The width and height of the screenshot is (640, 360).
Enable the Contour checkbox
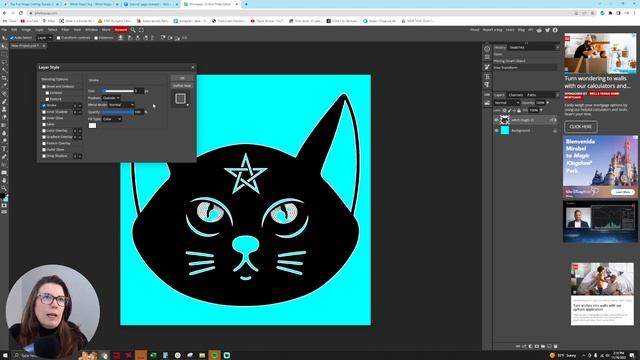coord(47,93)
